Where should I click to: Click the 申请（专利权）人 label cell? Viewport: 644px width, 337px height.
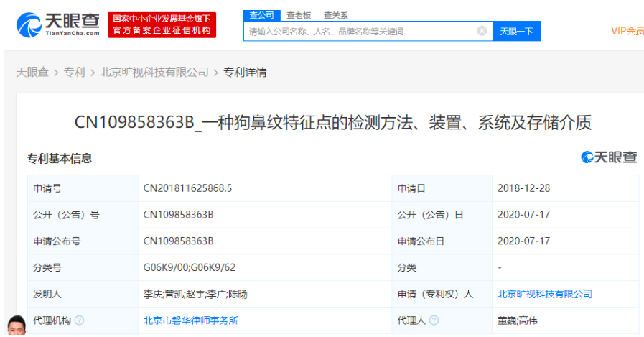point(442,294)
